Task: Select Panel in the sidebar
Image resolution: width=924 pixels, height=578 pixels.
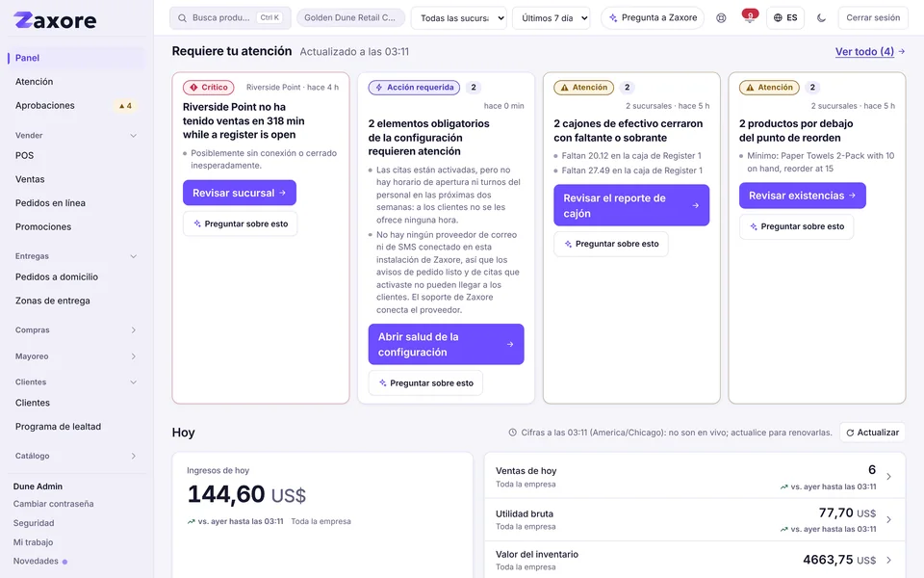Action: (x=77, y=58)
